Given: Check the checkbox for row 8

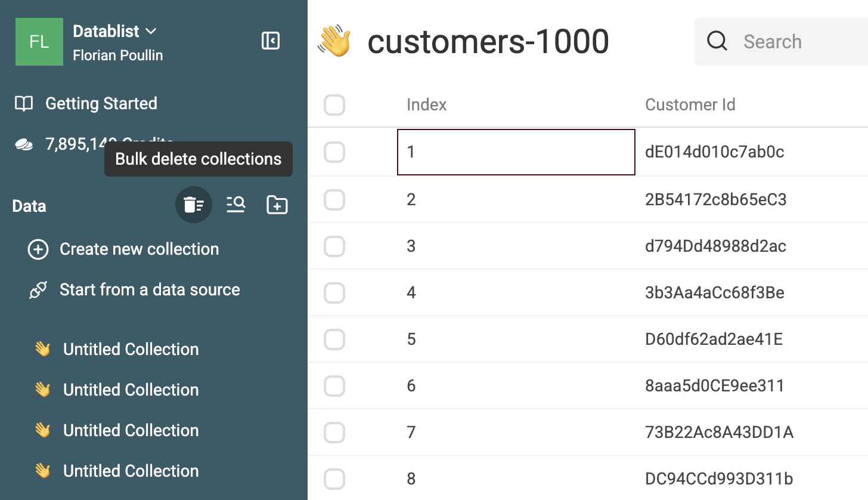Looking at the screenshot, I should click(x=334, y=479).
